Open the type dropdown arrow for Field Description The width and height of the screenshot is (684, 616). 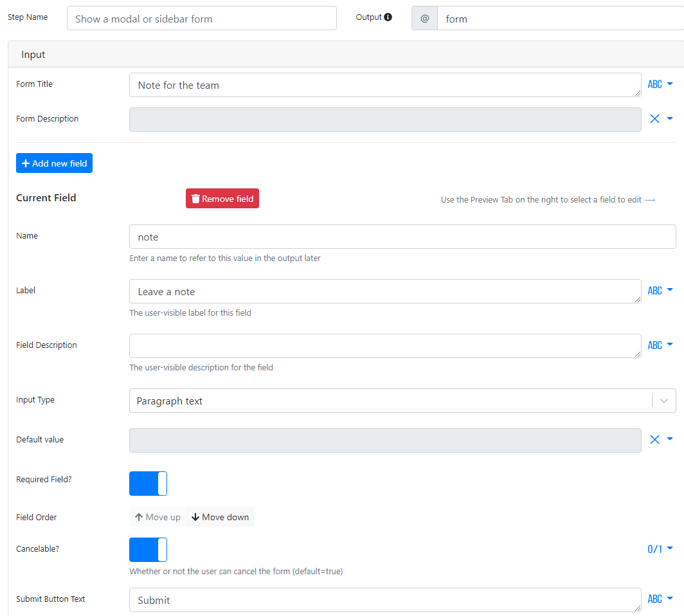tap(670, 344)
